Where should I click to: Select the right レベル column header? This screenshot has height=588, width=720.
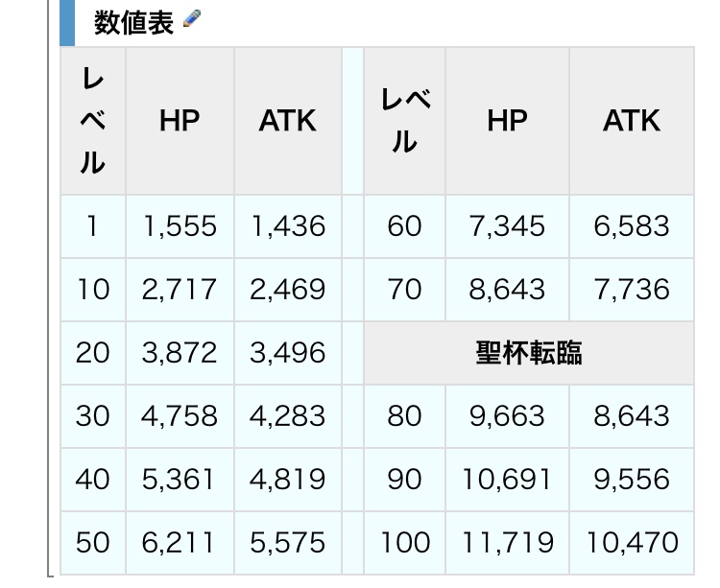[x=404, y=121]
